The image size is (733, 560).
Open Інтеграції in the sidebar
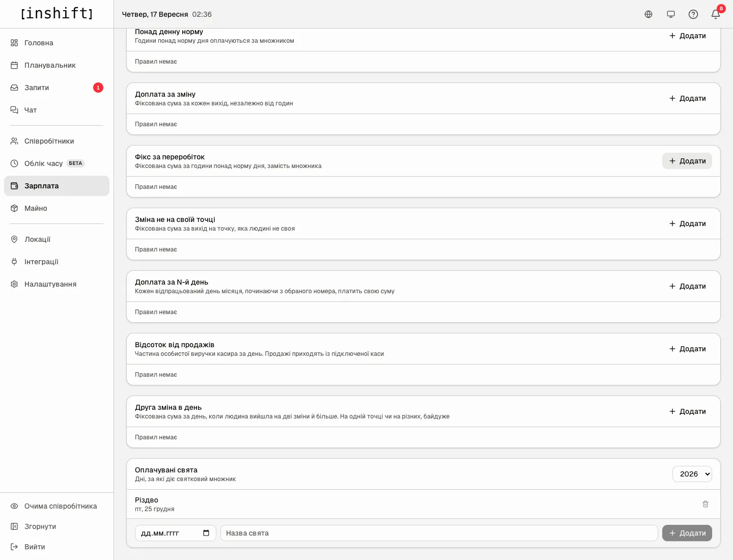click(57, 262)
